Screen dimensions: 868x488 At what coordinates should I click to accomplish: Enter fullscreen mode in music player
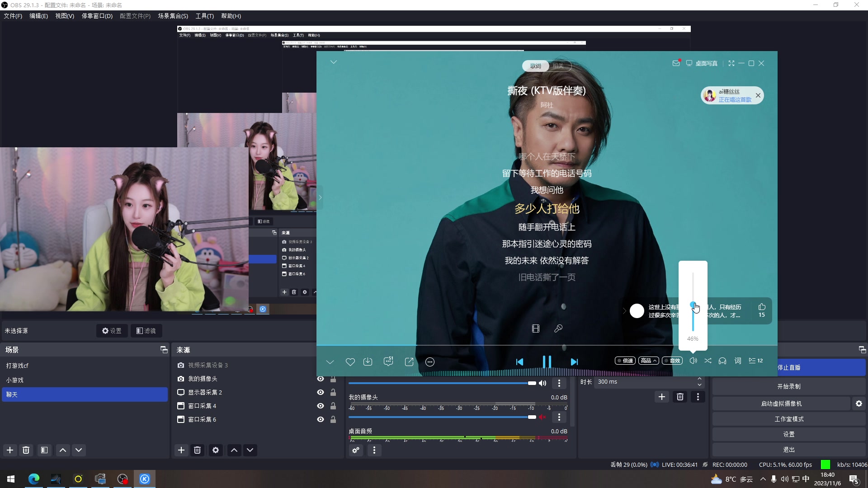[x=731, y=63]
